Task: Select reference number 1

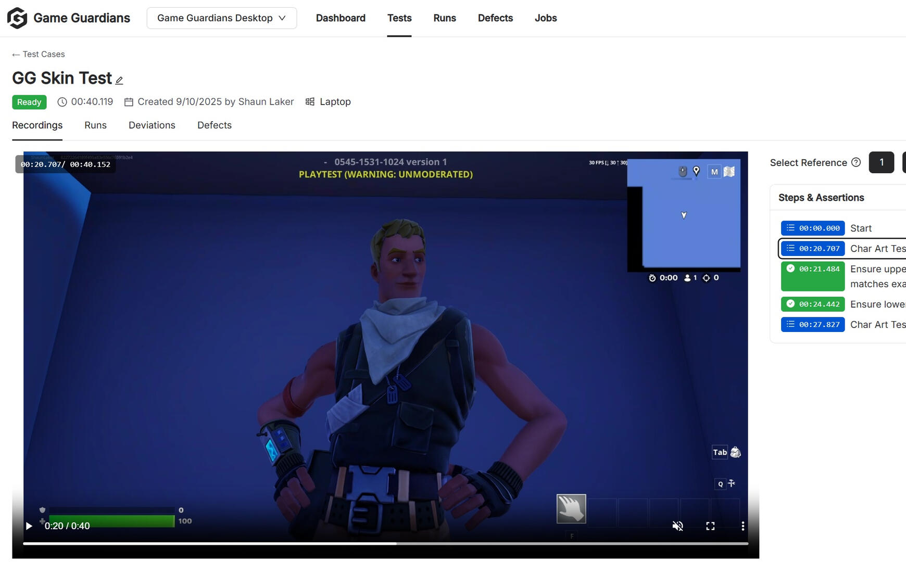Action: tap(881, 162)
